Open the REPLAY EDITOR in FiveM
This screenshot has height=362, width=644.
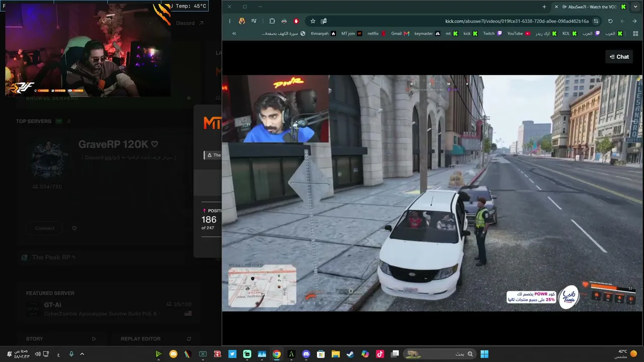pos(156,339)
